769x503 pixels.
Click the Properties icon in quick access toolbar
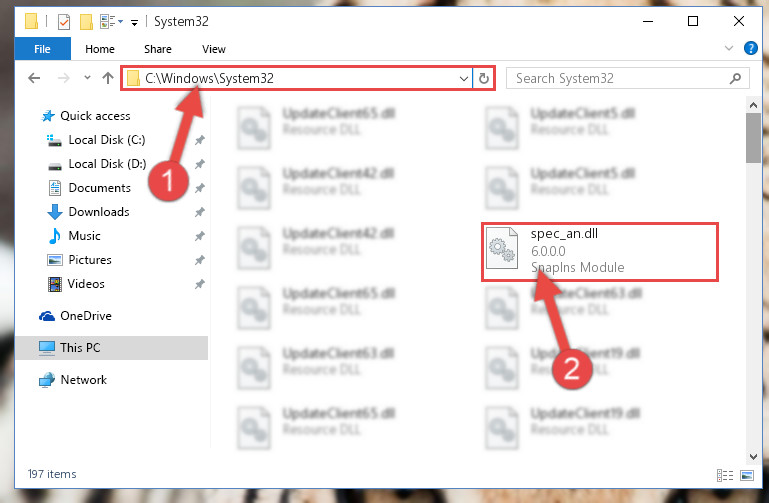pos(64,22)
